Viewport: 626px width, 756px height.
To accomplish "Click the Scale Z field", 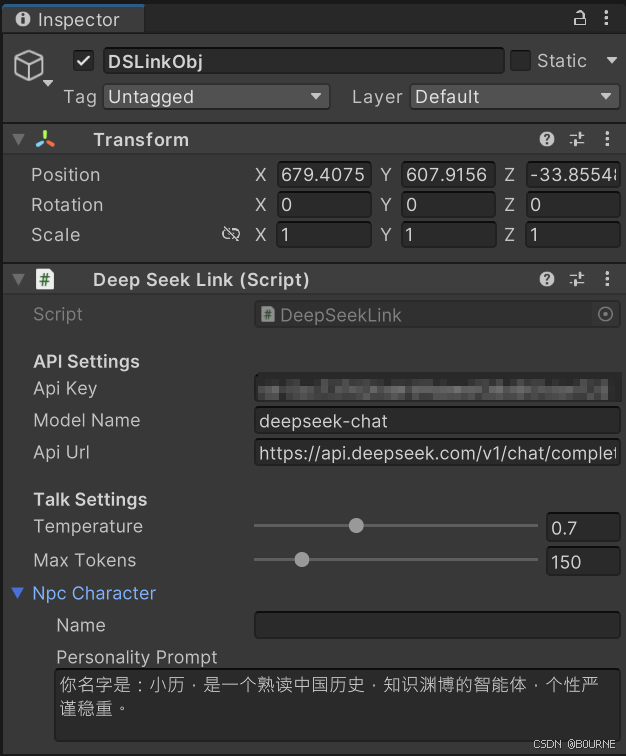I will click(x=572, y=235).
